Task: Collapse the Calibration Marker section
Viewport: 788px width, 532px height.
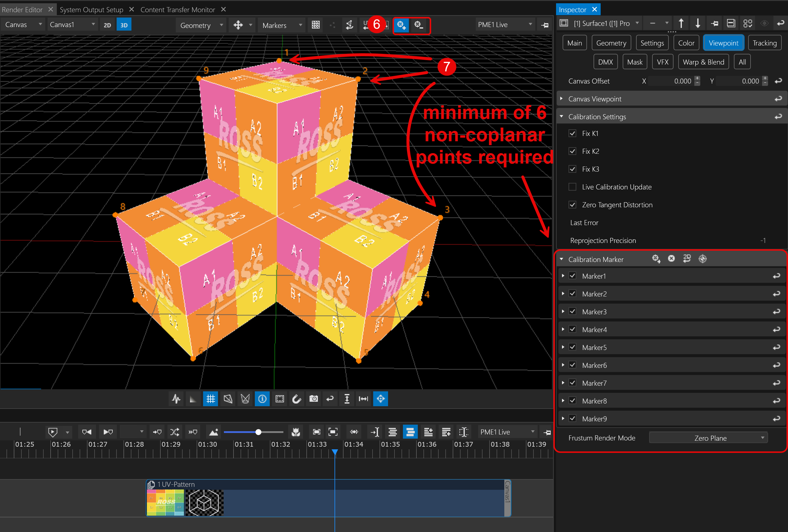Action: click(x=561, y=259)
